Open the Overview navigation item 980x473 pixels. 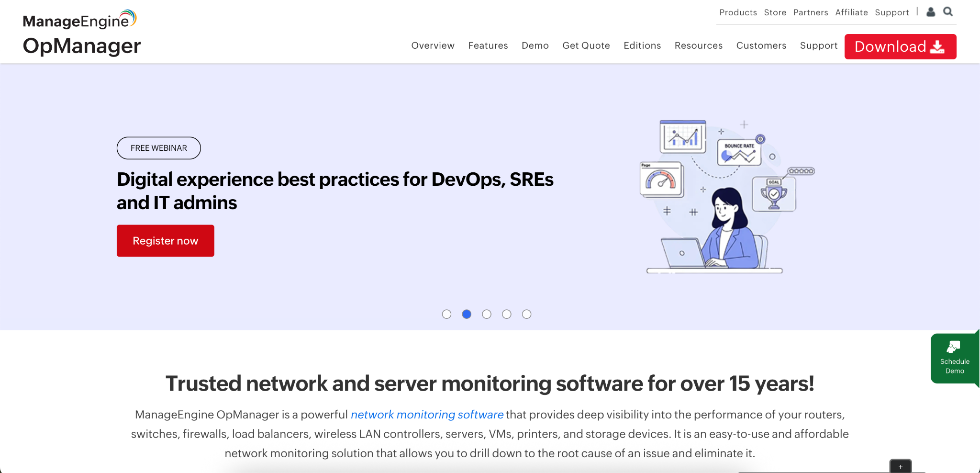pyautogui.click(x=433, y=45)
